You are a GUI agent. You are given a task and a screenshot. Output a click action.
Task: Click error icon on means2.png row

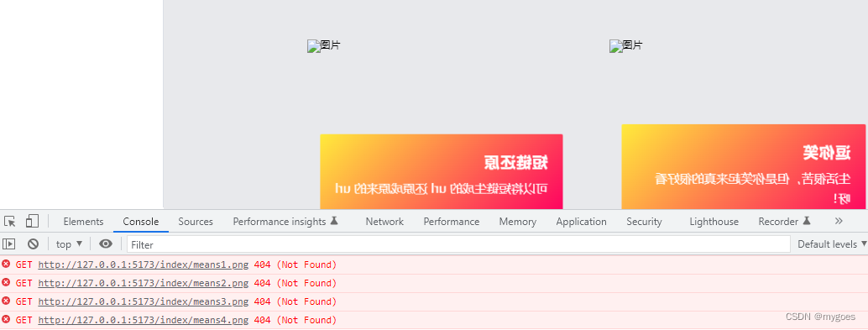coord(6,282)
